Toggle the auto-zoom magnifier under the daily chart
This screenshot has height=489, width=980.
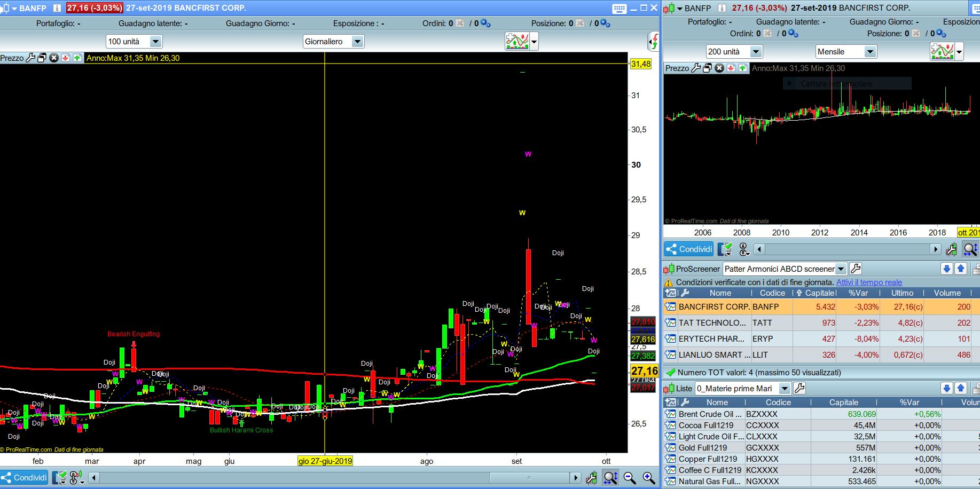tap(610, 478)
